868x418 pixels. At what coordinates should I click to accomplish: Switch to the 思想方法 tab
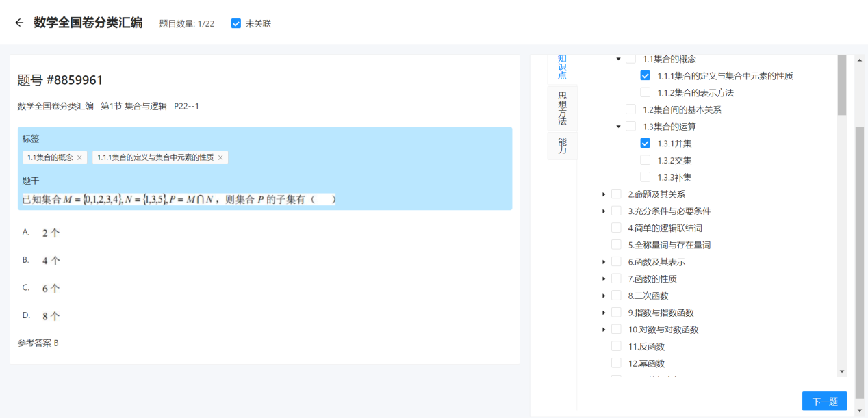coord(562,108)
